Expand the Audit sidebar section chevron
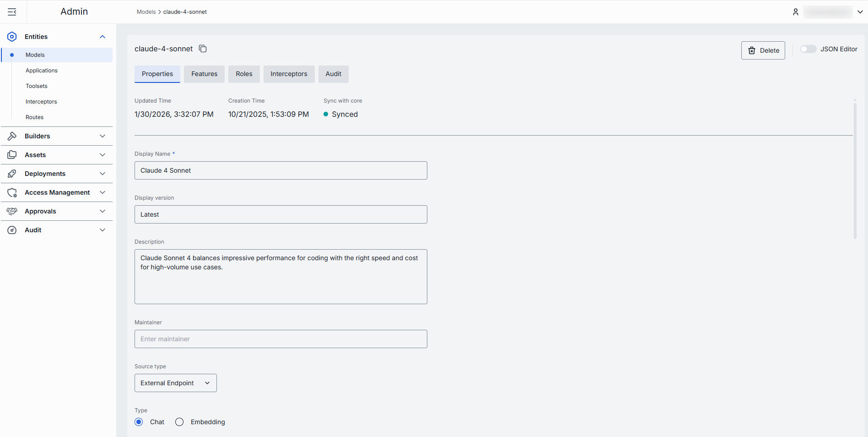868x437 pixels. click(102, 230)
